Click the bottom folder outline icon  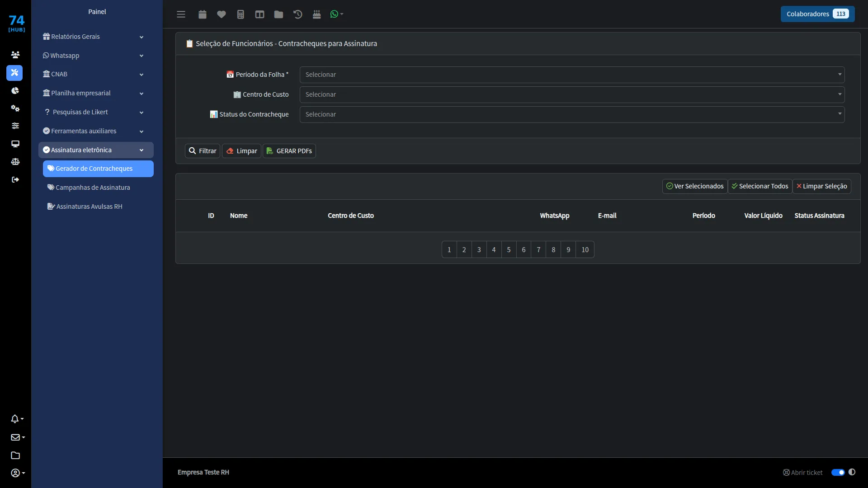click(15, 455)
